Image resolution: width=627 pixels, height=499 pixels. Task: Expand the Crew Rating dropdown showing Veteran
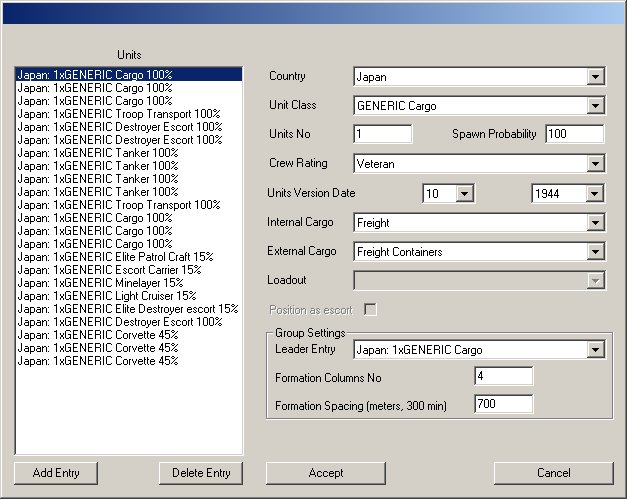[x=479, y=164]
